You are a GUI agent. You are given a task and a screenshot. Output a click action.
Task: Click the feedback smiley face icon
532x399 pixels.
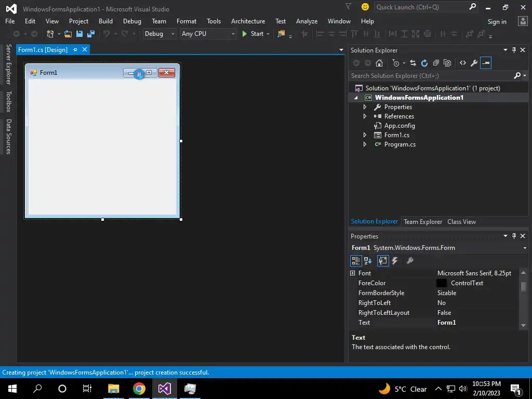pyautogui.click(x=365, y=7)
